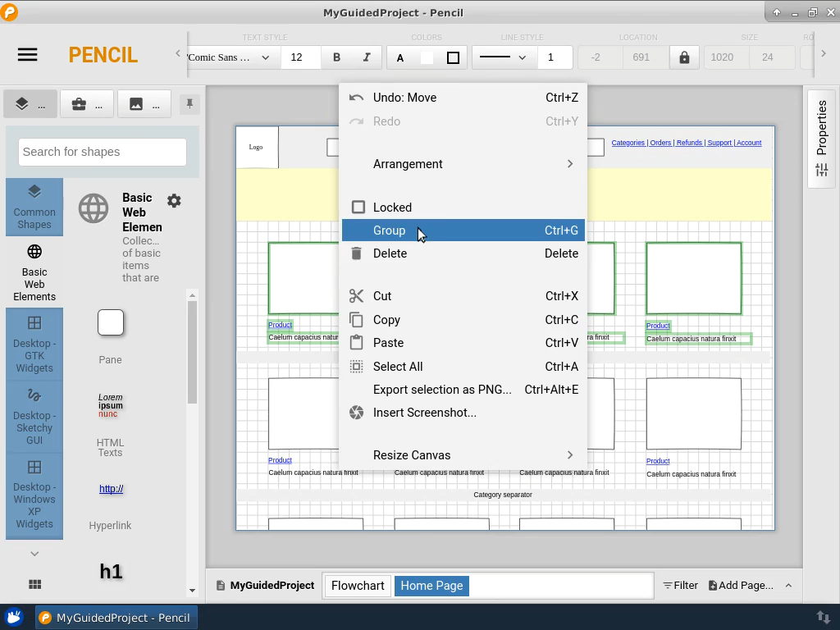840x630 pixels.
Task: Open the font family dropdown
Action: coord(230,57)
